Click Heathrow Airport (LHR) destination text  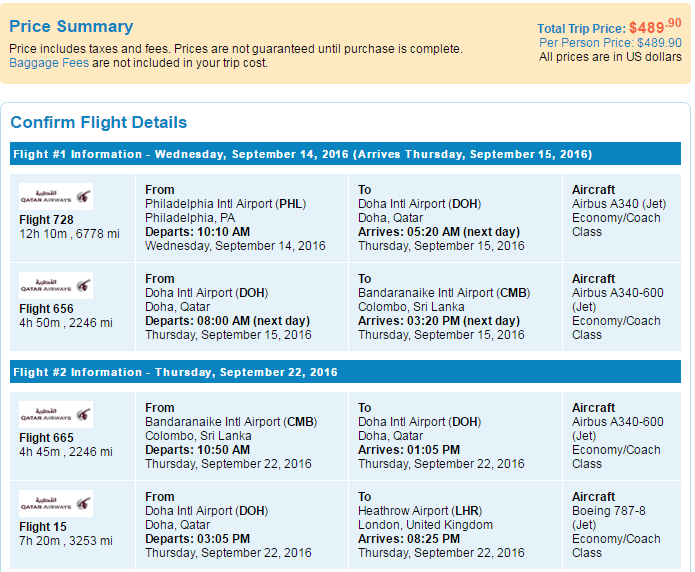(420, 511)
